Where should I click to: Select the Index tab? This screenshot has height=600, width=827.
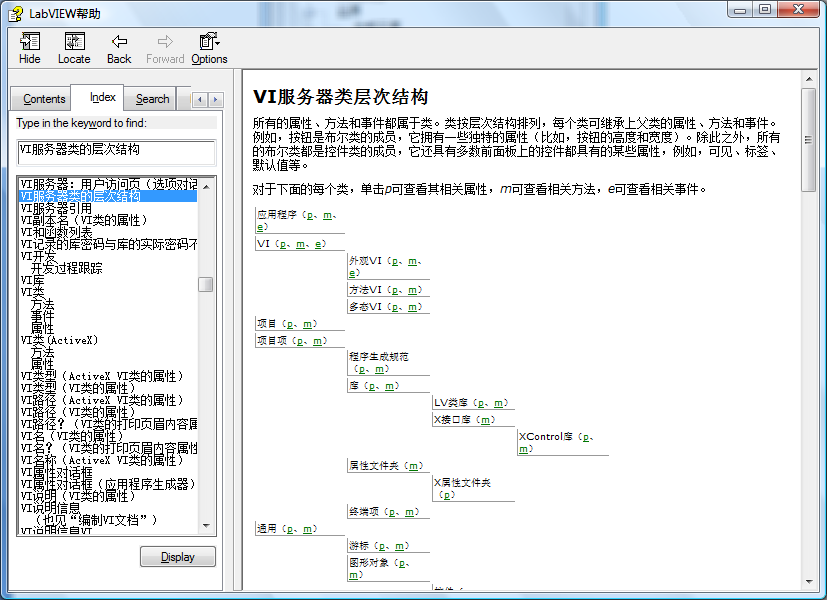[x=102, y=98]
